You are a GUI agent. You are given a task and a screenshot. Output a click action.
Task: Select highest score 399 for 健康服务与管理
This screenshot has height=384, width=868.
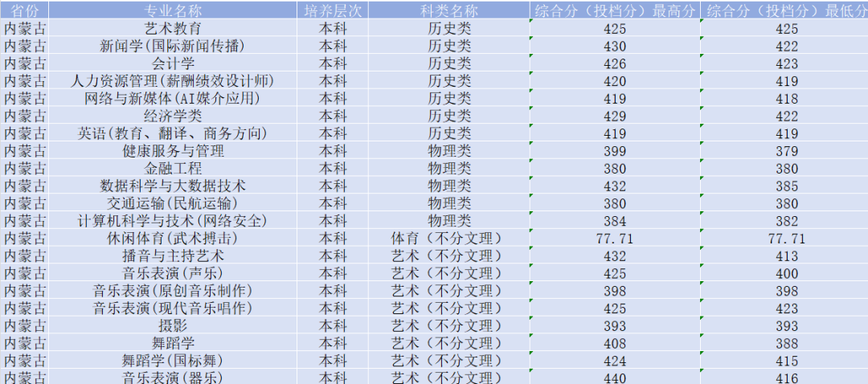615,150
